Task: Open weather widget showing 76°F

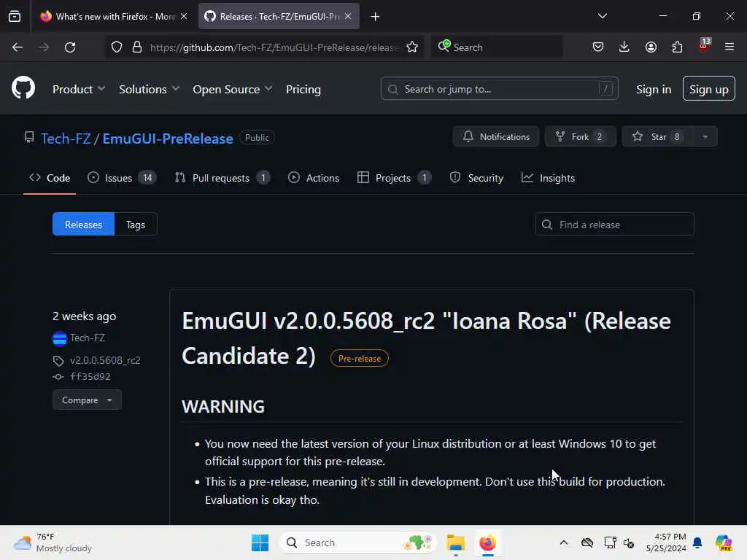Action: pyautogui.click(x=53, y=542)
